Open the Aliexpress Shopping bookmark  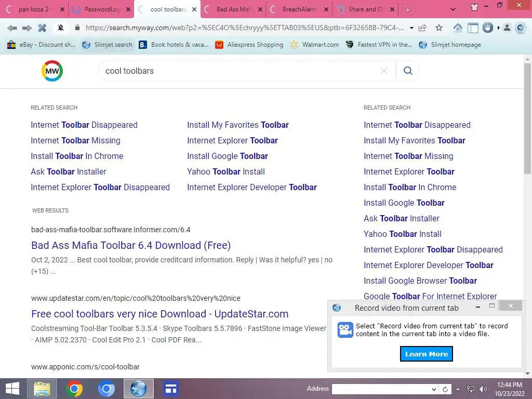click(x=249, y=45)
